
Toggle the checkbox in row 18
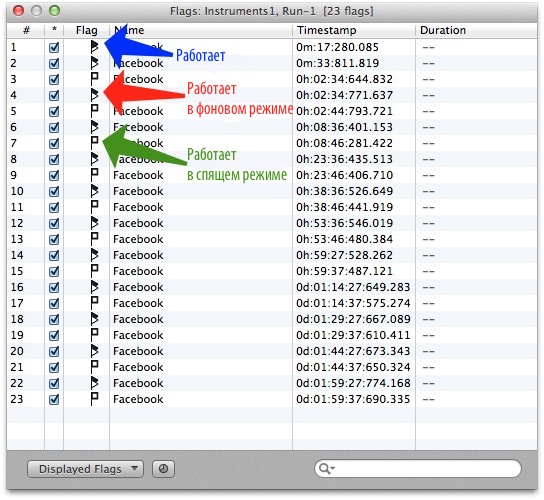(54, 319)
